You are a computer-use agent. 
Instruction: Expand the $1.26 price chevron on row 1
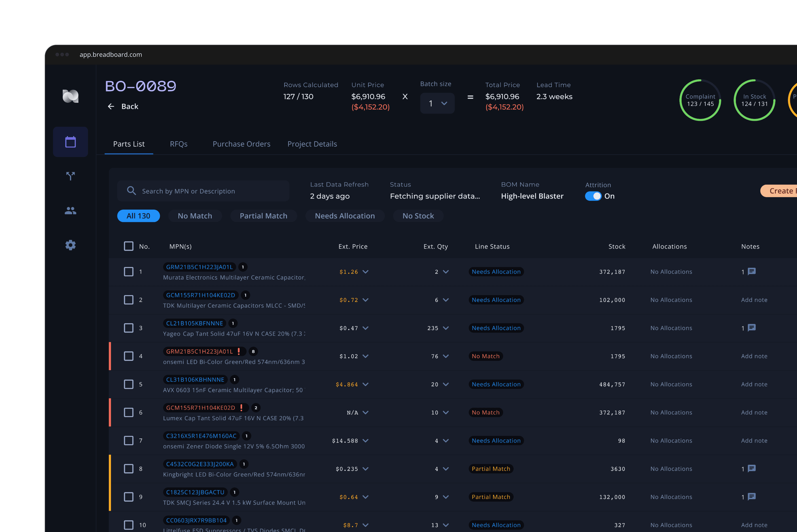coord(366,271)
